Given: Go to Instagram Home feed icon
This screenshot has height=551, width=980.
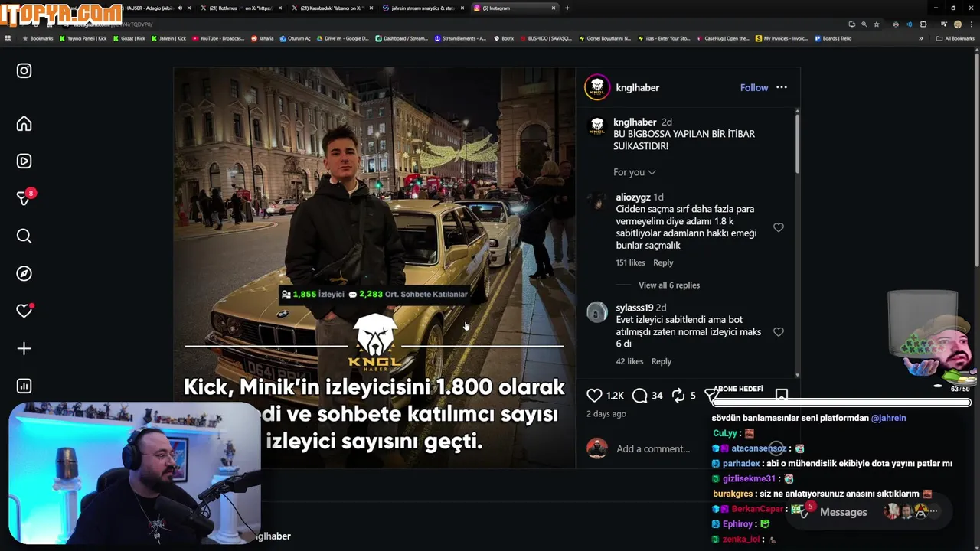Looking at the screenshot, I should click(24, 124).
